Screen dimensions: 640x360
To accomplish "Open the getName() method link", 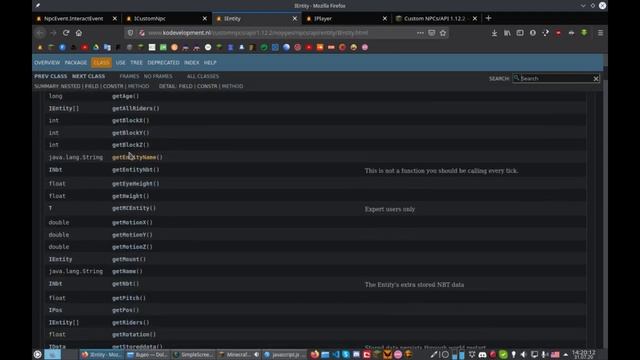I will [x=127, y=271].
